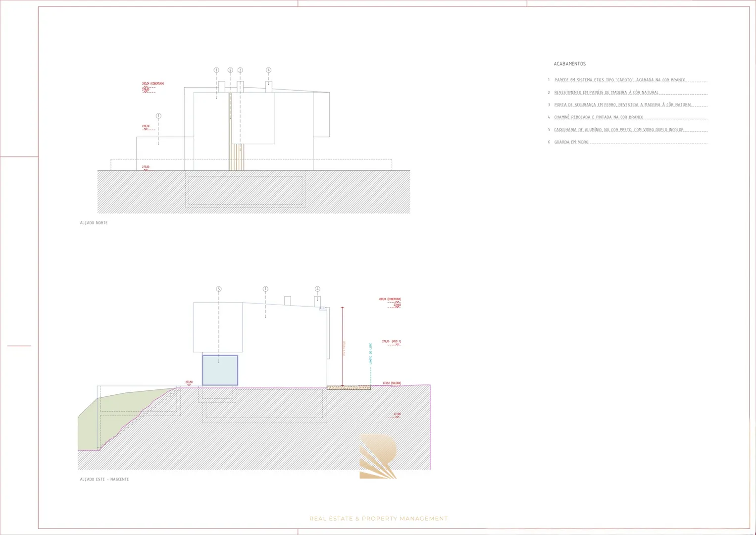Click legend item 3 PORTA DE SEGURANÇA

623,105
